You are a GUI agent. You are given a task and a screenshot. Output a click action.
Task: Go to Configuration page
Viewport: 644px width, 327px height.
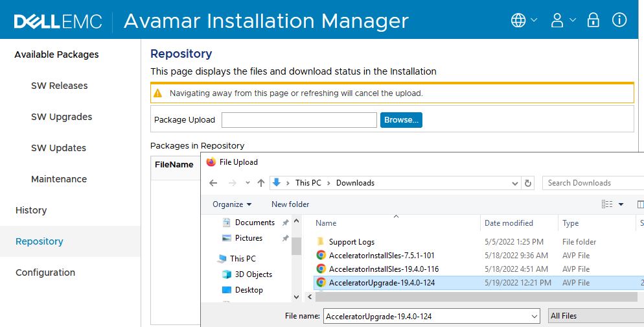click(x=45, y=272)
